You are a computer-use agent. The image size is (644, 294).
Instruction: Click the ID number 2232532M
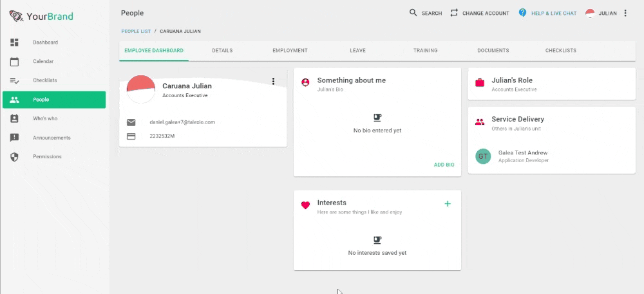[x=162, y=136]
